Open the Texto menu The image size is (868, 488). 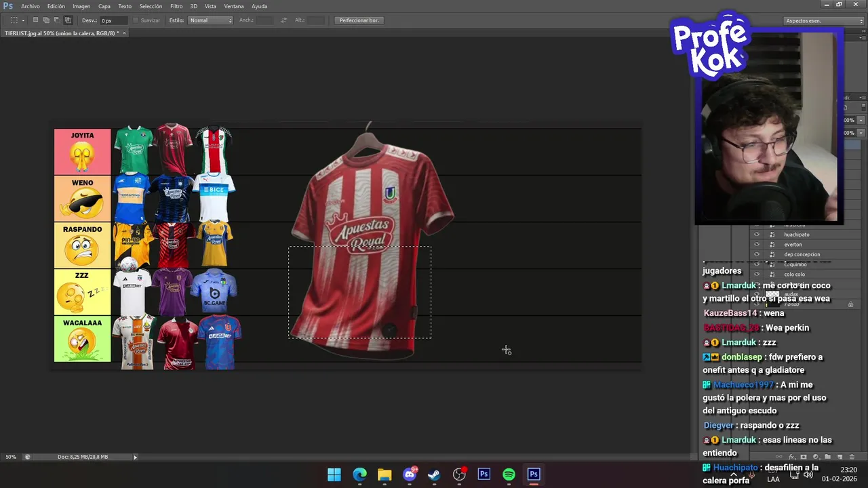click(125, 6)
